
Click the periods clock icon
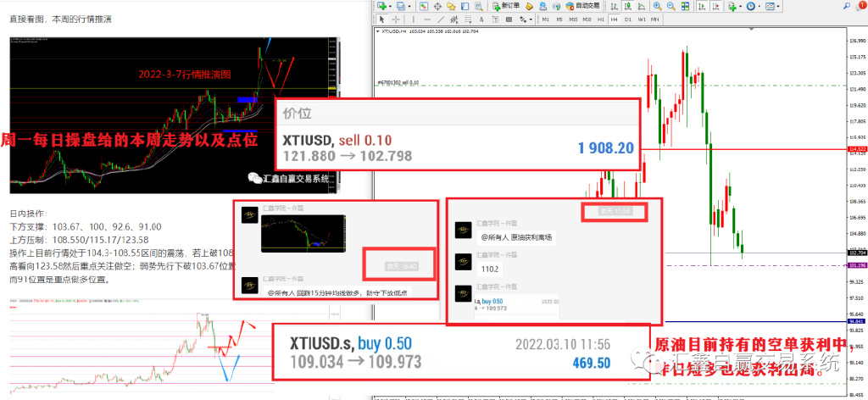751,6
